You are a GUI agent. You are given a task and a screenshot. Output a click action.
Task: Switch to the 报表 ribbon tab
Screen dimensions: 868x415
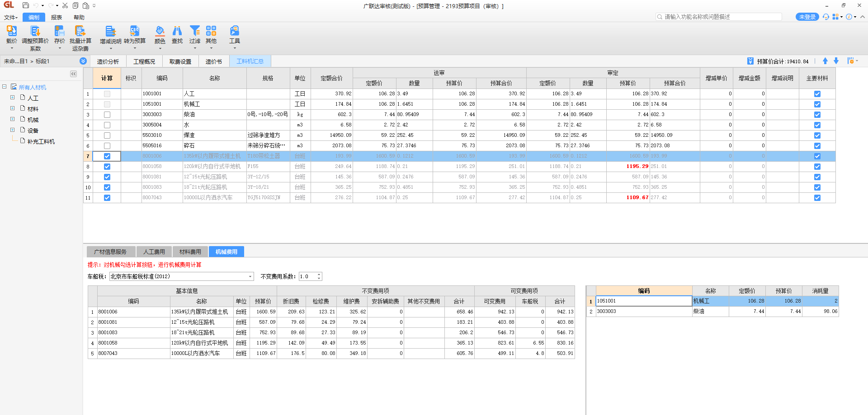pos(57,17)
